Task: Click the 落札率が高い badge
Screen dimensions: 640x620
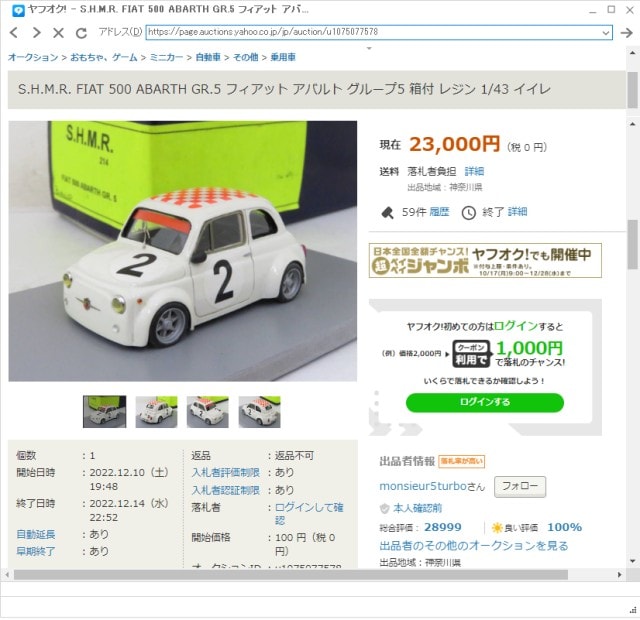Action: pyautogui.click(x=462, y=462)
